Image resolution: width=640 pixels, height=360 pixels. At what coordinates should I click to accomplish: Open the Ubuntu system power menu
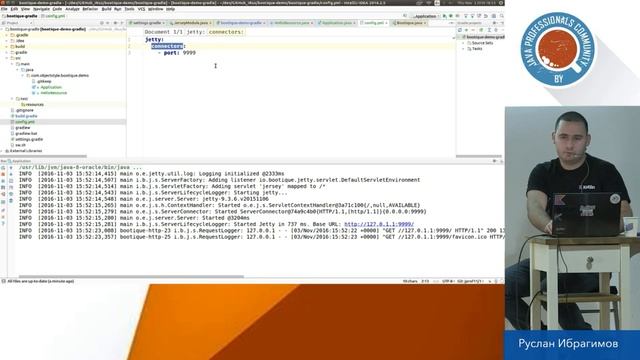(500, 2)
